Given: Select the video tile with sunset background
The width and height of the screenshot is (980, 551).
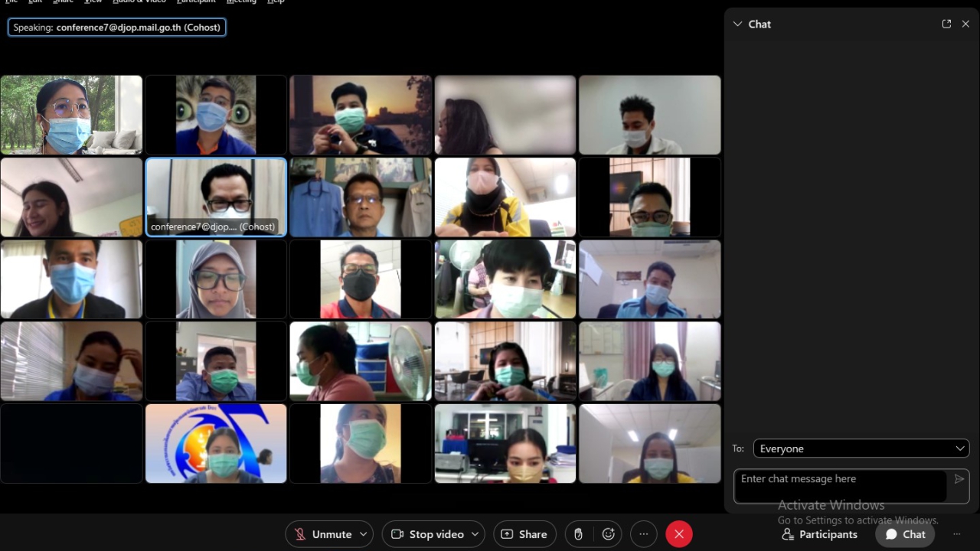Looking at the screenshot, I should click(361, 115).
